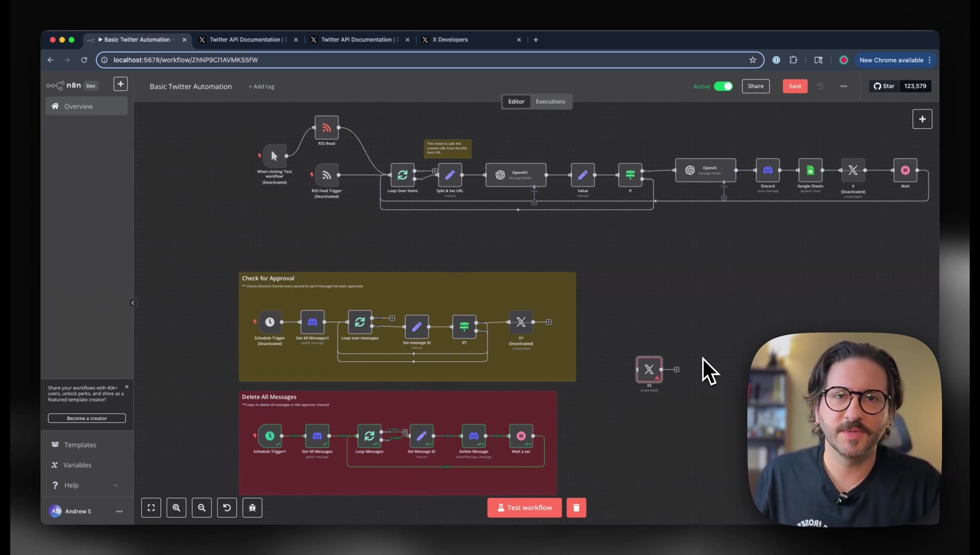Screen dimensions: 980x555
Task: Collapse the left sidebar with the chevron
Action: [133, 303]
